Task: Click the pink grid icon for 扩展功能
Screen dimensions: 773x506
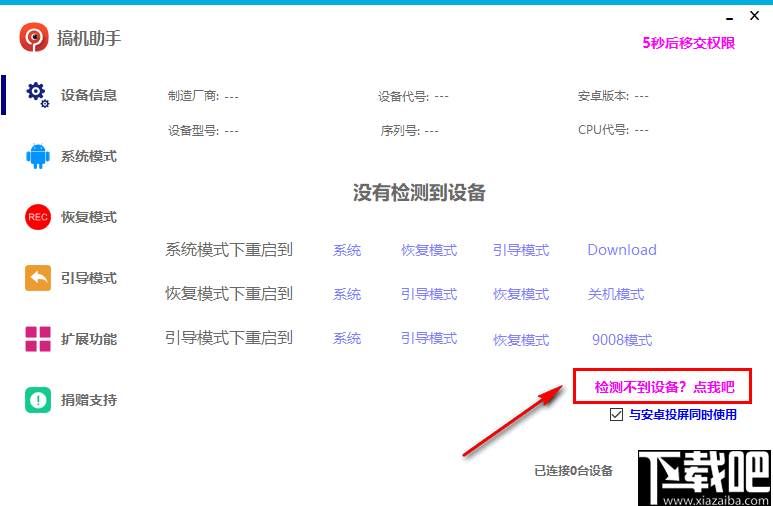Action: (38, 339)
